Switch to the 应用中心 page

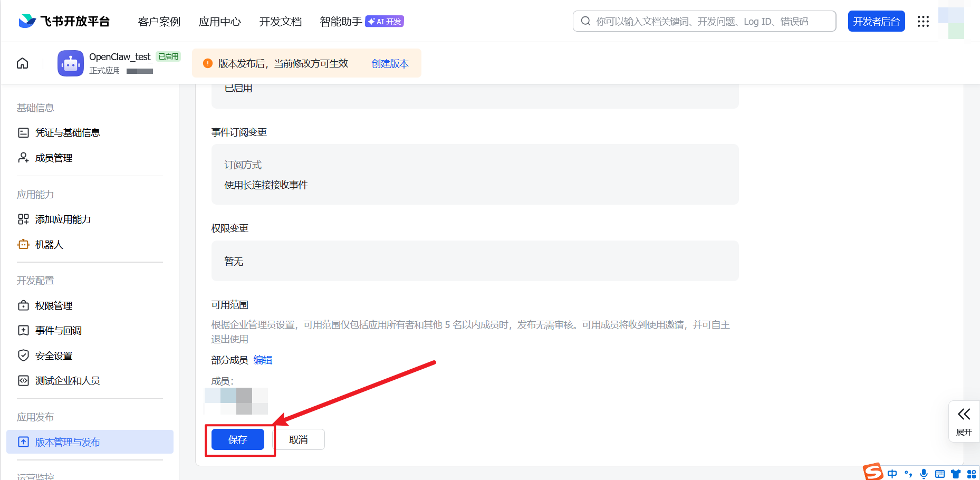(x=219, y=22)
